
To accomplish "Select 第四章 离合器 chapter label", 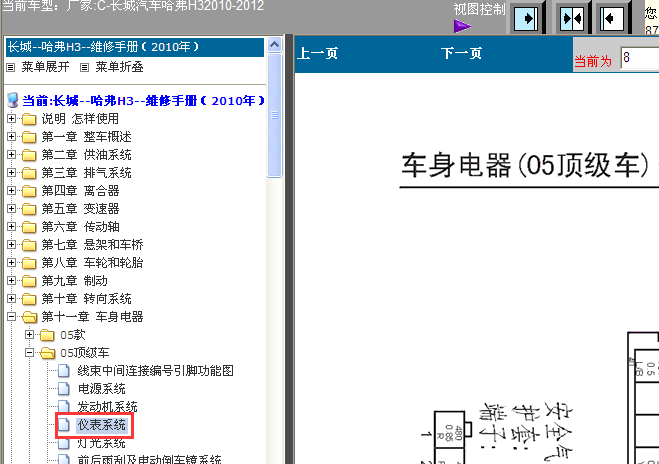I will pyautogui.click(x=80, y=191).
